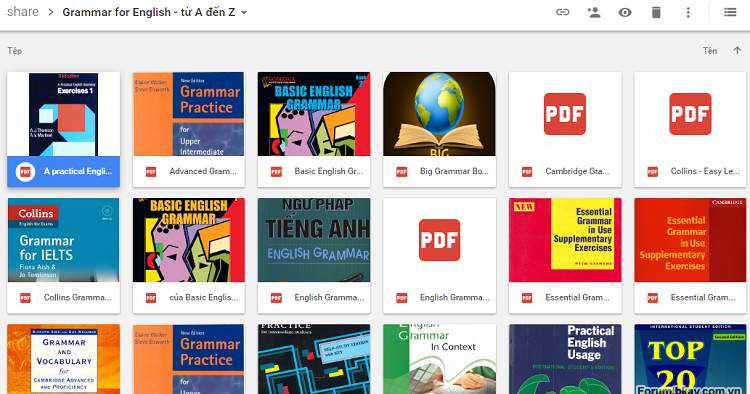Screen dimensions: 750x394
Task: Click large PDF placeholder of Cambridge Gra... file
Action: tap(564, 114)
